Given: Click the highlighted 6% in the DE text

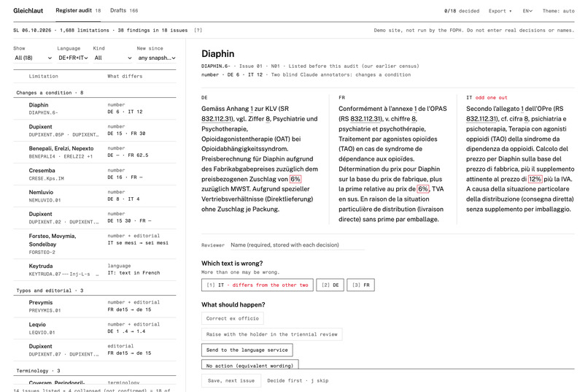Looking at the screenshot, I should coord(295,180).
